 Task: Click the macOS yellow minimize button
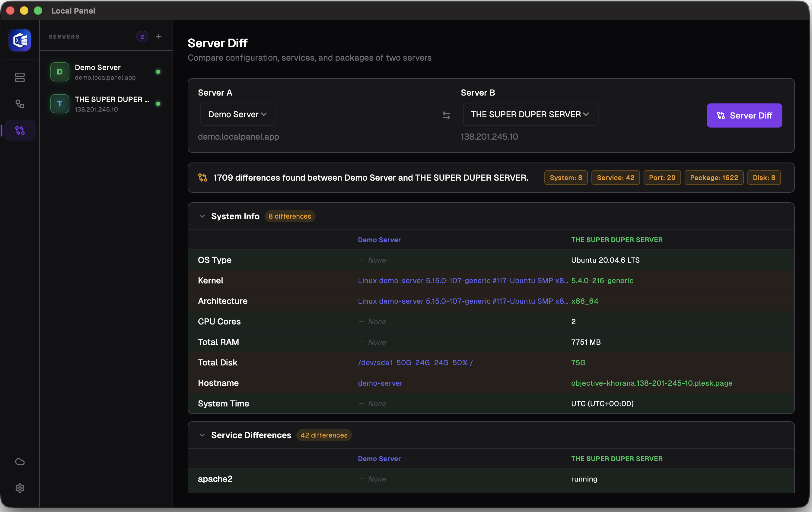pos(24,11)
